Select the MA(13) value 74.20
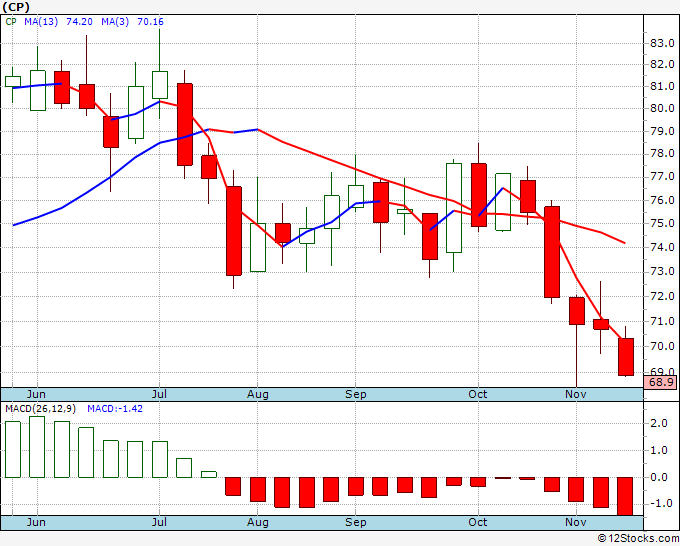 click(79, 22)
